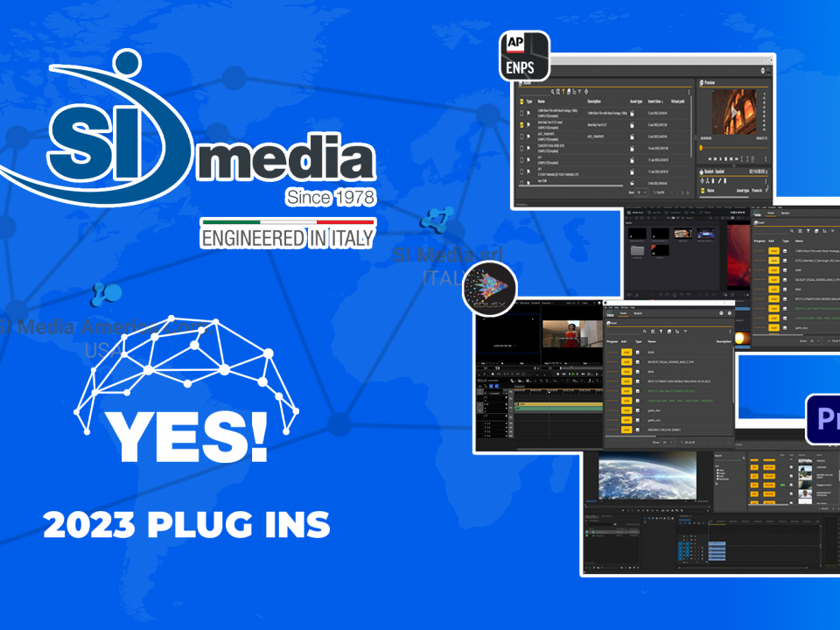Click Add button for MISSING CHILD NL row
This screenshot has height=630, width=840.
[626, 430]
